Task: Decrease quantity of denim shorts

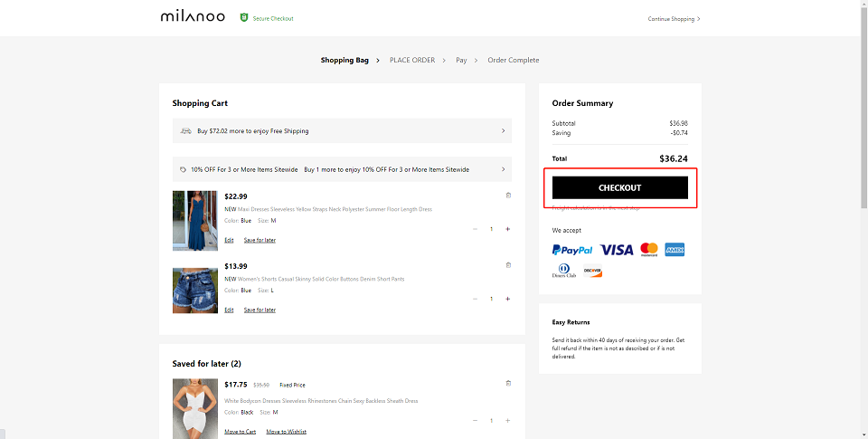Action: pos(475,299)
